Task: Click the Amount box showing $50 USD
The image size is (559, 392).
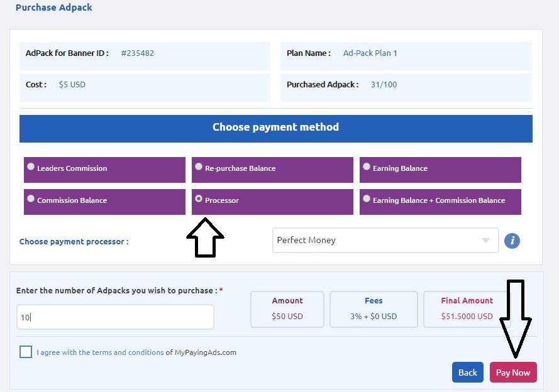Action: [x=287, y=308]
